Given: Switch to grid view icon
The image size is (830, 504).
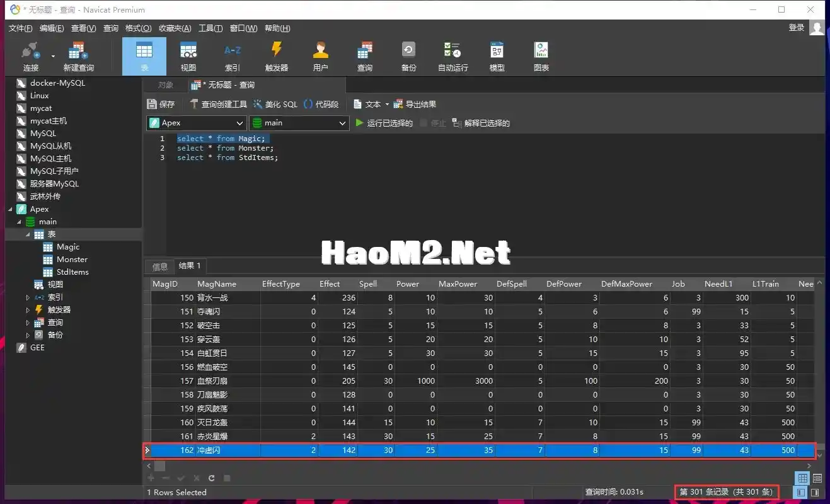Looking at the screenshot, I should (802, 478).
